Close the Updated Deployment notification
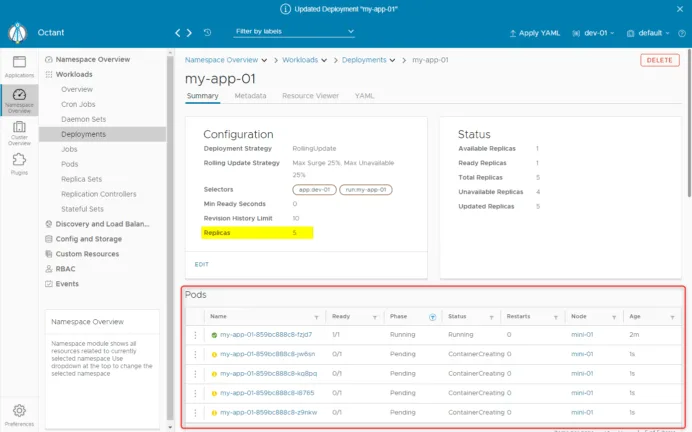692x432 pixels. click(x=680, y=9)
